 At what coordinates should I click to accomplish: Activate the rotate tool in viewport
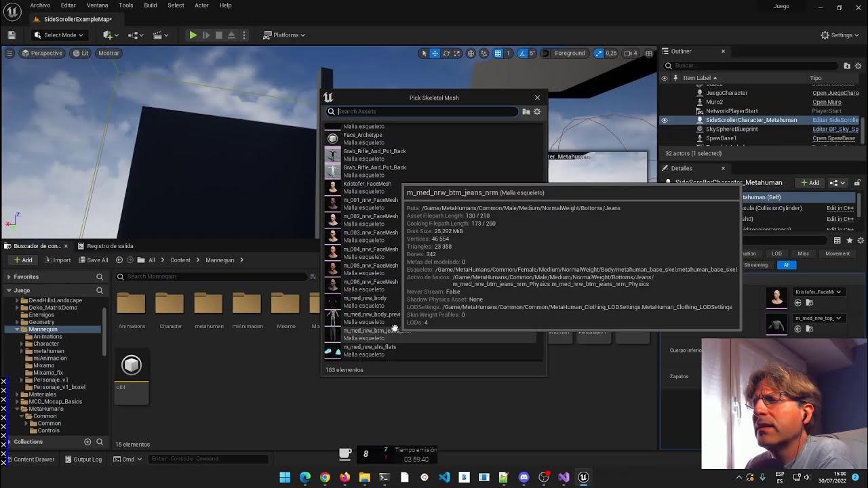click(x=446, y=53)
